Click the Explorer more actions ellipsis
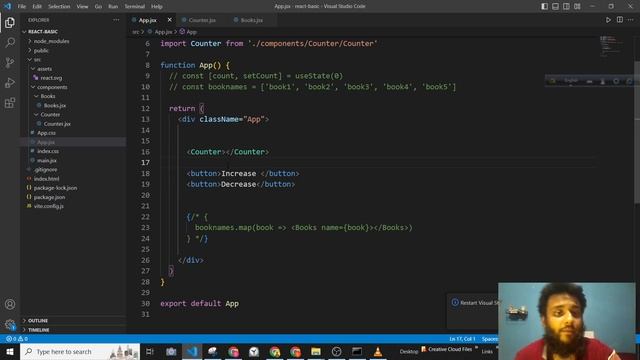 point(116,20)
